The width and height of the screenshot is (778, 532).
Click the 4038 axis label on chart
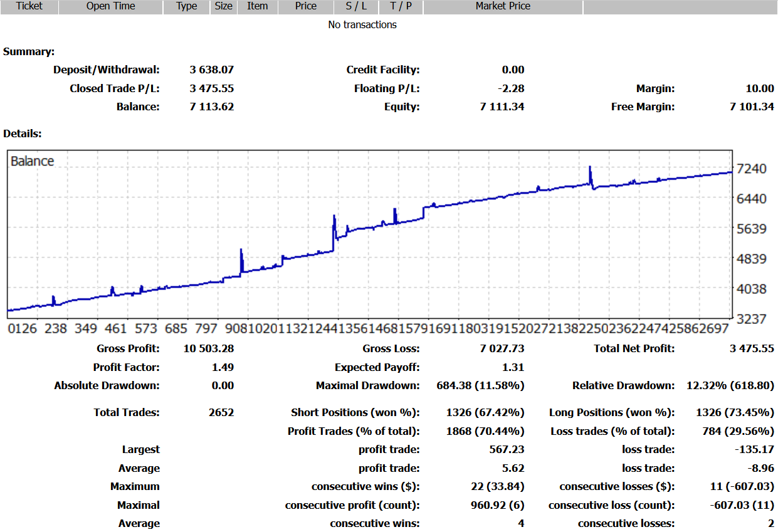(752, 289)
